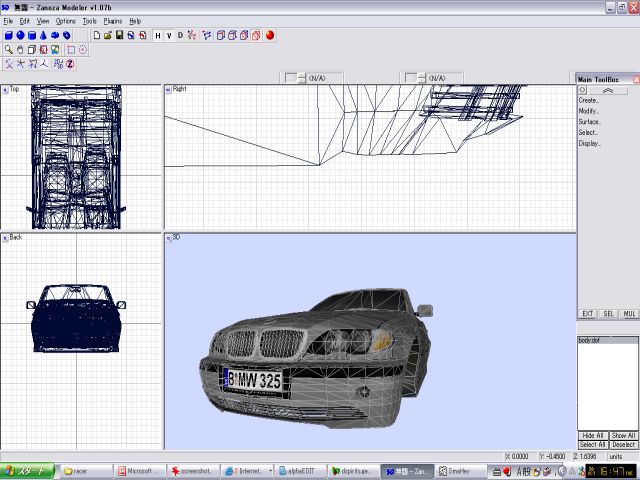
Task: Click the Save floppy disk icon
Action: (x=119, y=35)
